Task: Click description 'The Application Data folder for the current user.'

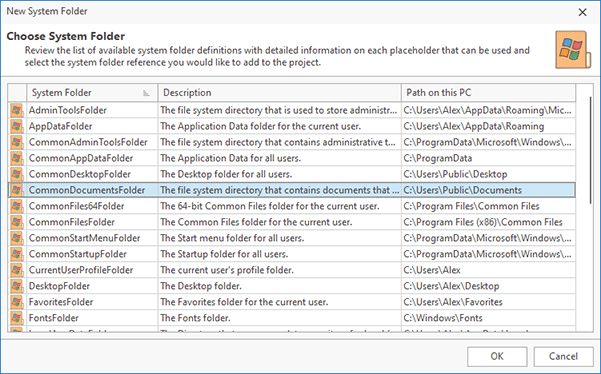Action: click(x=261, y=126)
